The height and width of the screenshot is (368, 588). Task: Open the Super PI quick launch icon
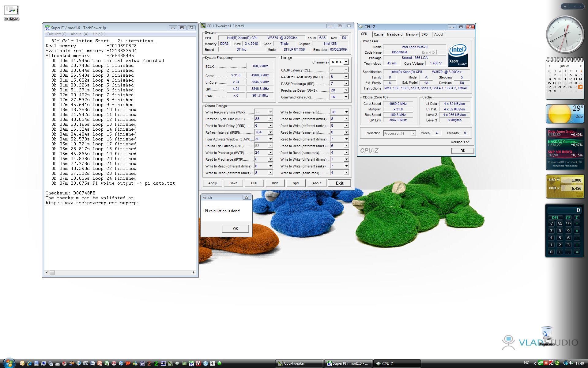pyautogui.click(x=191, y=363)
